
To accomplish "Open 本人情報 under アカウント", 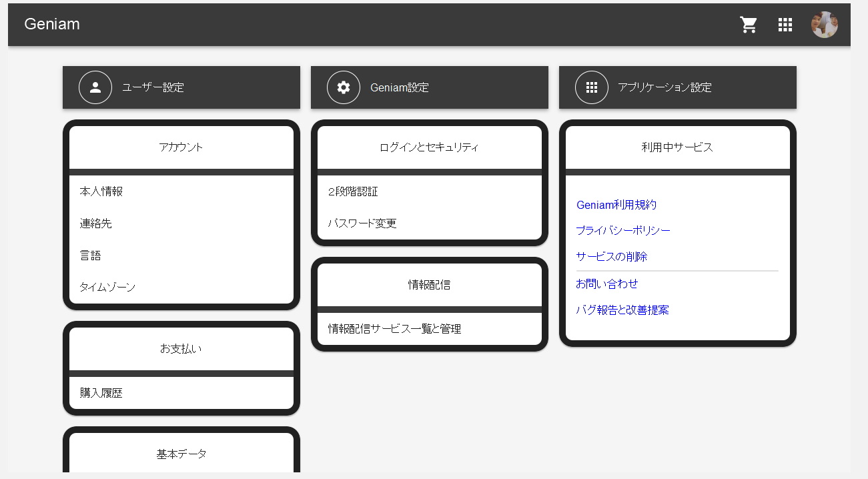I will 101,191.
